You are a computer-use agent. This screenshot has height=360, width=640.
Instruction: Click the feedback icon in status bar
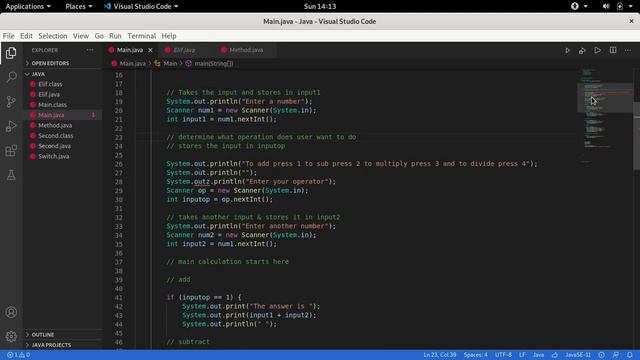[x=616, y=355]
